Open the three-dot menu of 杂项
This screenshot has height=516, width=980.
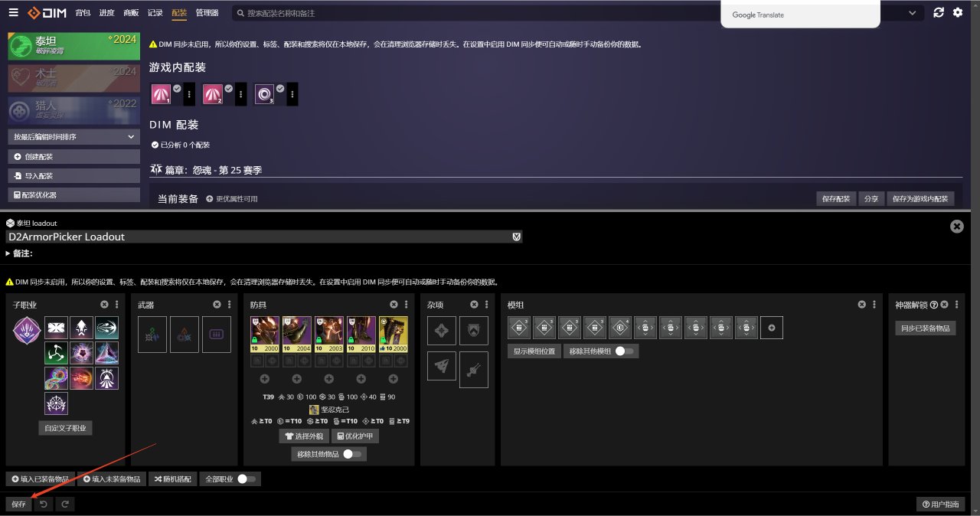pos(486,305)
